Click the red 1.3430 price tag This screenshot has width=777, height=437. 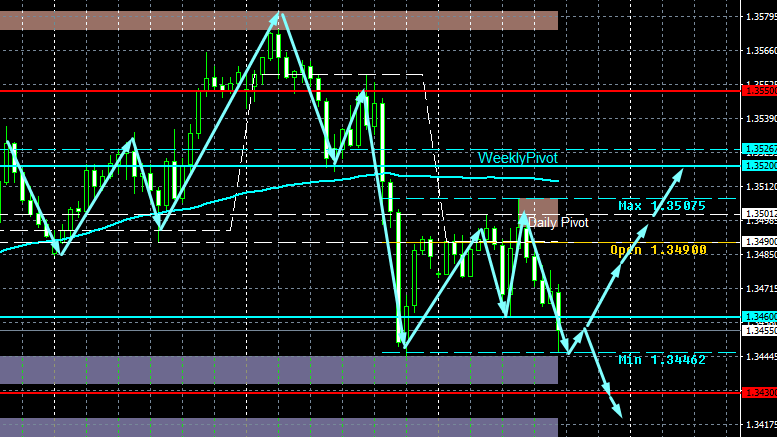[x=759, y=392]
